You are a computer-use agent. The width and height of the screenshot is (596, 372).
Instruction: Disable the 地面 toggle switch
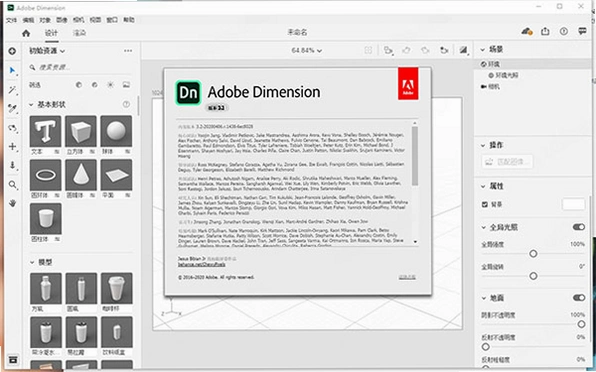click(579, 298)
